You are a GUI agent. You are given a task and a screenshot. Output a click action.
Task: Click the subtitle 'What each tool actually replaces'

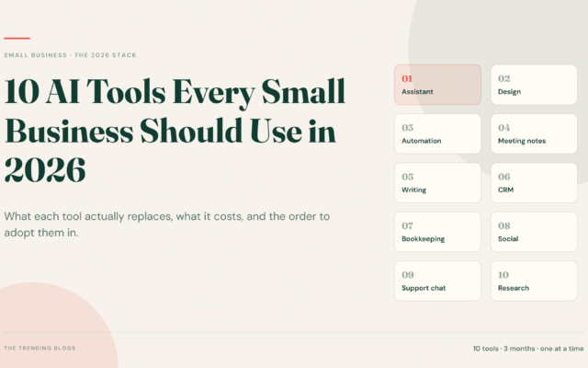167,224
